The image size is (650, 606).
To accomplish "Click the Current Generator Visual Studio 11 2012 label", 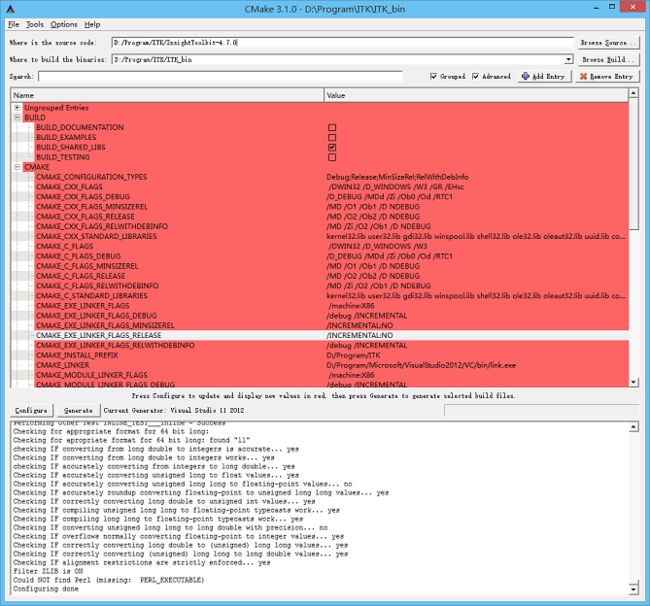I will pyautogui.click(x=174, y=410).
